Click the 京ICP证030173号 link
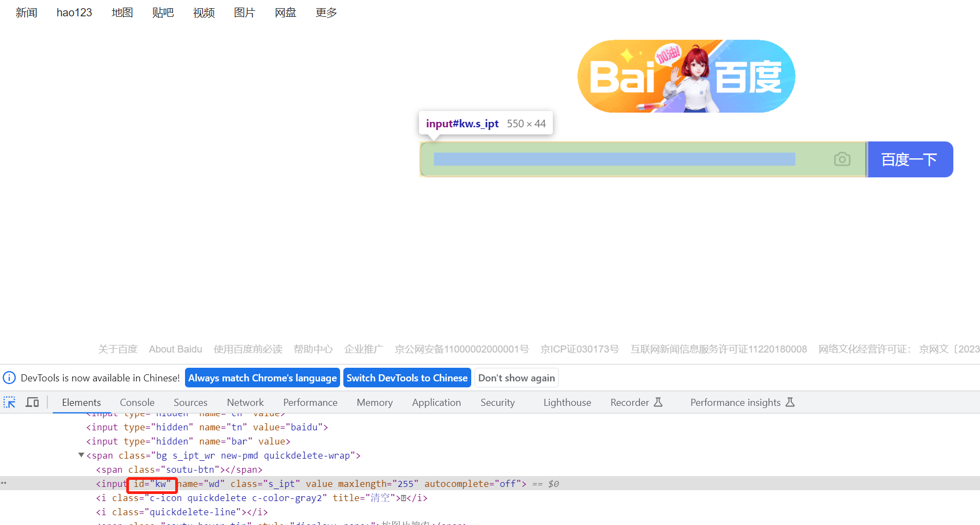Screen dimensions: 980x525 click(580, 349)
